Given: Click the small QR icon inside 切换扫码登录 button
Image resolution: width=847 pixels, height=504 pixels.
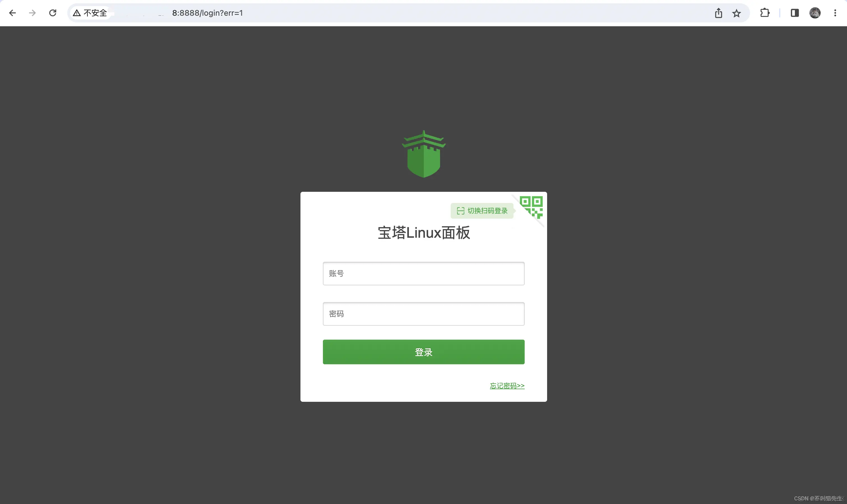Looking at the screenshot, I should [460, 211].
